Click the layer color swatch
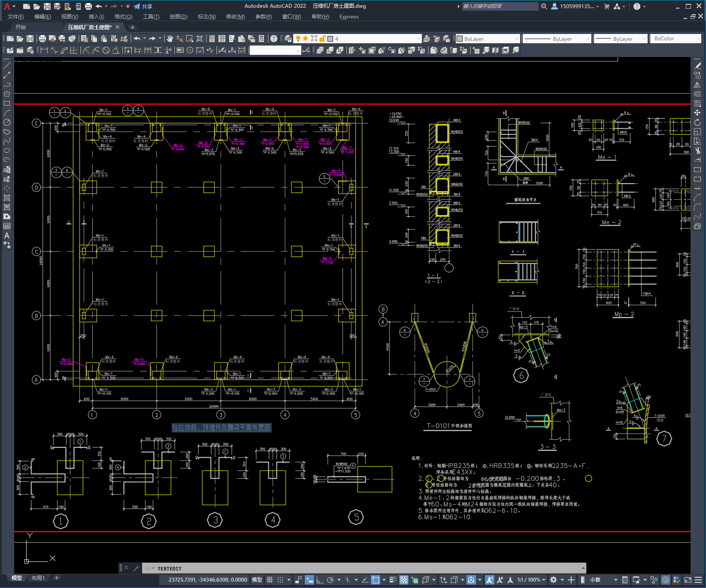Screen dimensions: 706x588 (330, 39)
